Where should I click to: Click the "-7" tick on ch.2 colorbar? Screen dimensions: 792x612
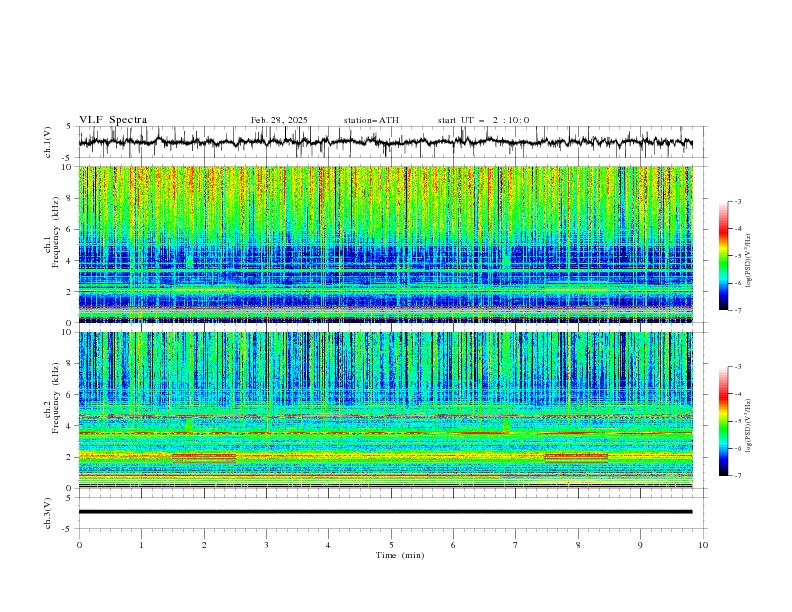coord(737,475)
